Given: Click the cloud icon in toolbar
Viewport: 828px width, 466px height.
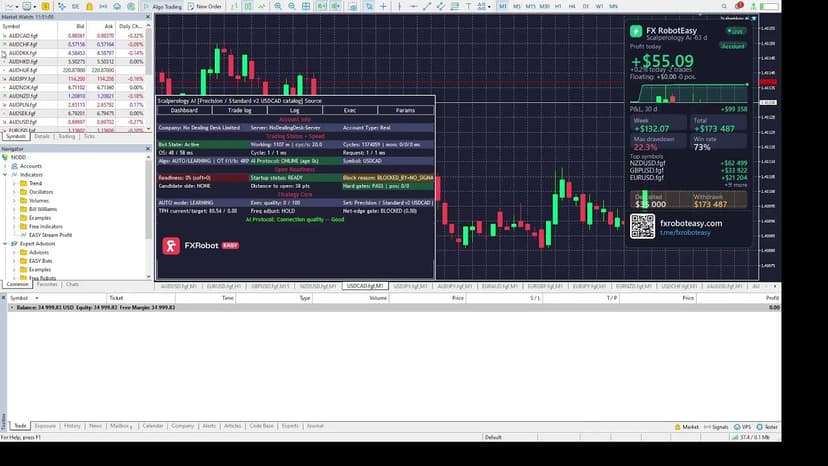Looking at the screenshot, I should 117,6.
